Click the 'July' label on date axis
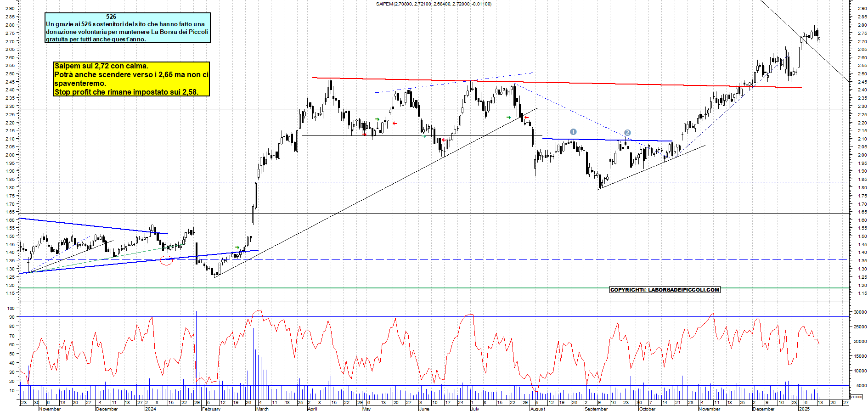 tap(475, 409)
